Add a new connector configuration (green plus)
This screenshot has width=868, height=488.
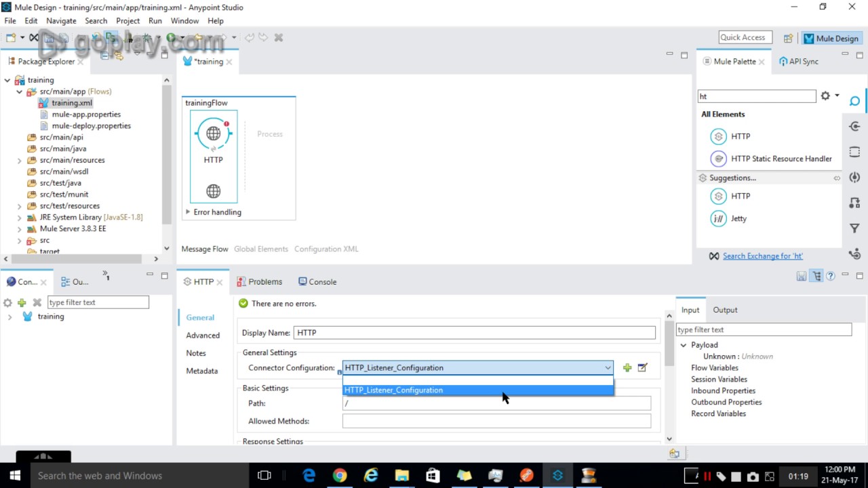point(627,368)
